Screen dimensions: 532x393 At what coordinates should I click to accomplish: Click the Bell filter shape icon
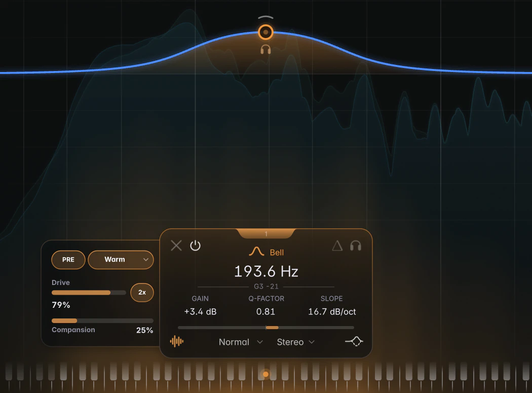tap(256, 252)
